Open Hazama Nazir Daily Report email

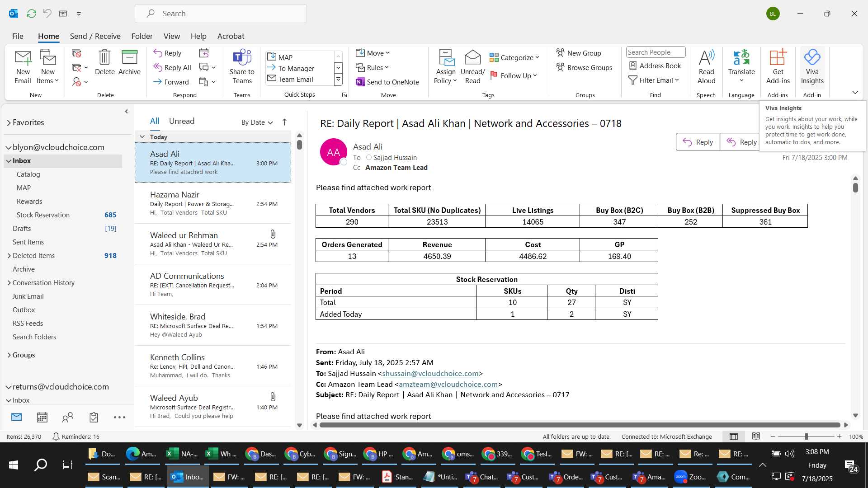click(x=213, y=203)
